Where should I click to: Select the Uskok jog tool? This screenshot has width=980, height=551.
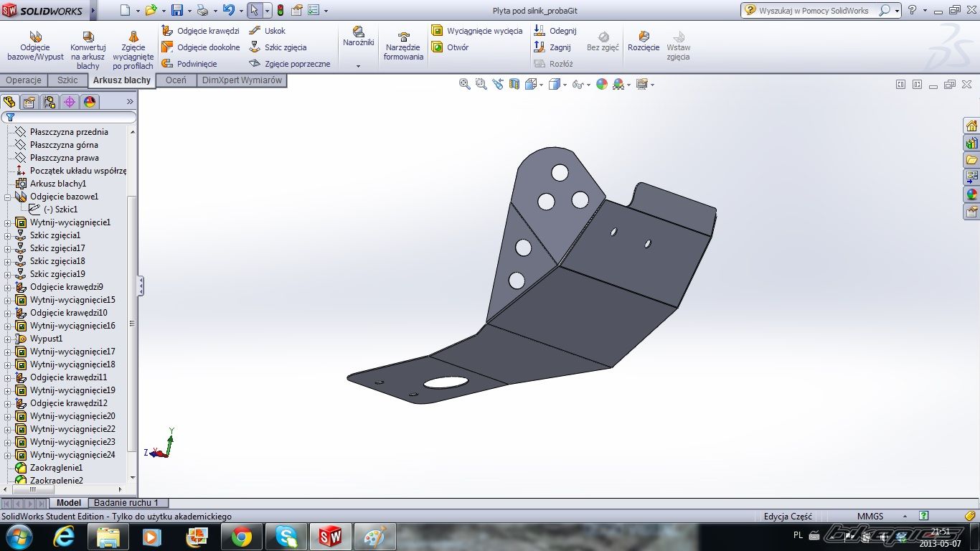[267, 31]
